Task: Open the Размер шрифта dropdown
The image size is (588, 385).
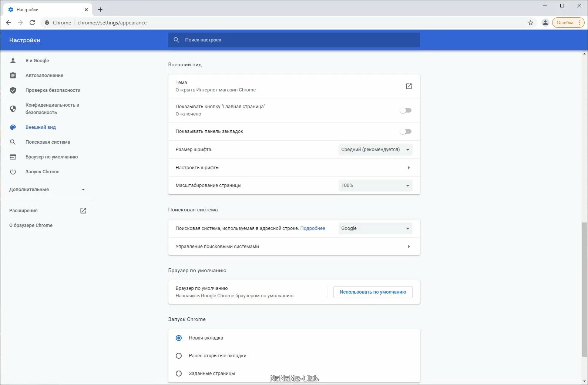Action: [x=375, y=150]
